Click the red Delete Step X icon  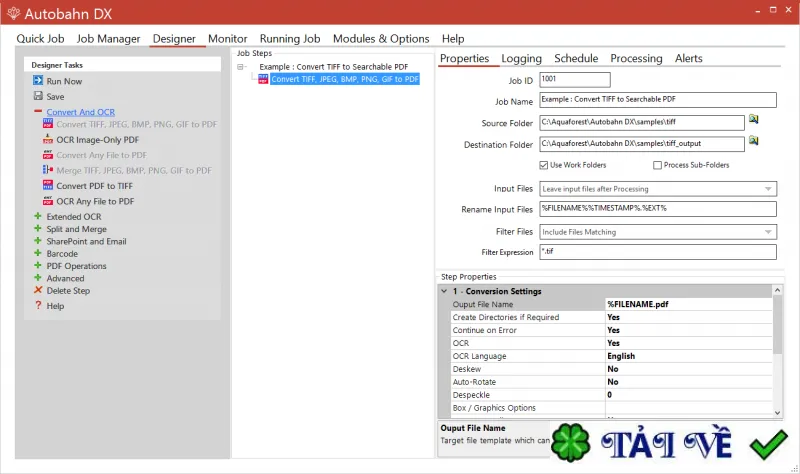pos(38,290)
